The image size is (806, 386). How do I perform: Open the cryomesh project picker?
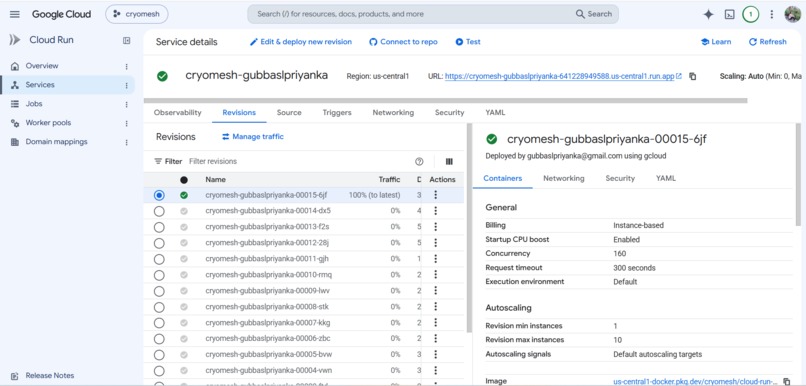coord(137,14)
